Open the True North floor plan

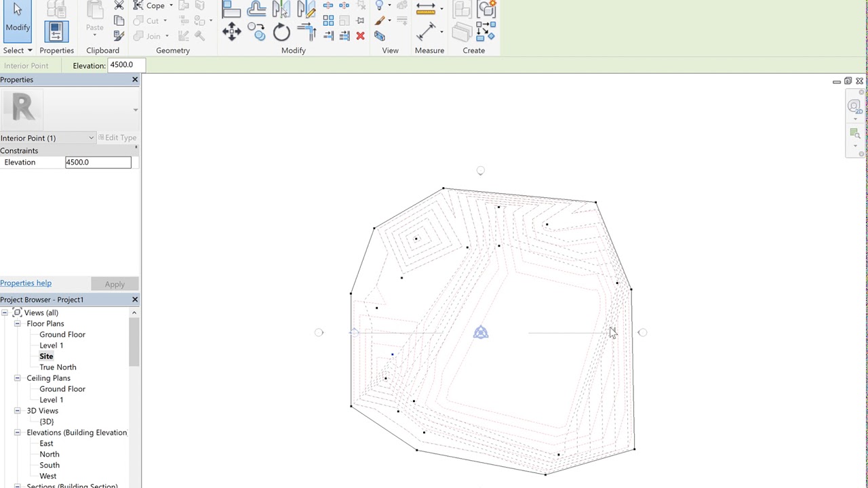58,367
